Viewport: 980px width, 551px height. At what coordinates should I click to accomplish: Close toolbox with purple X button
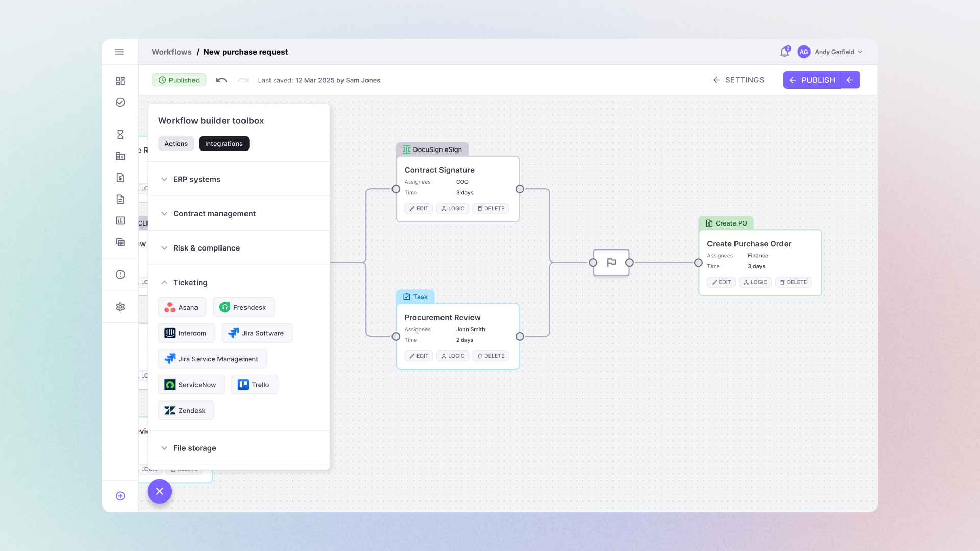160,491
